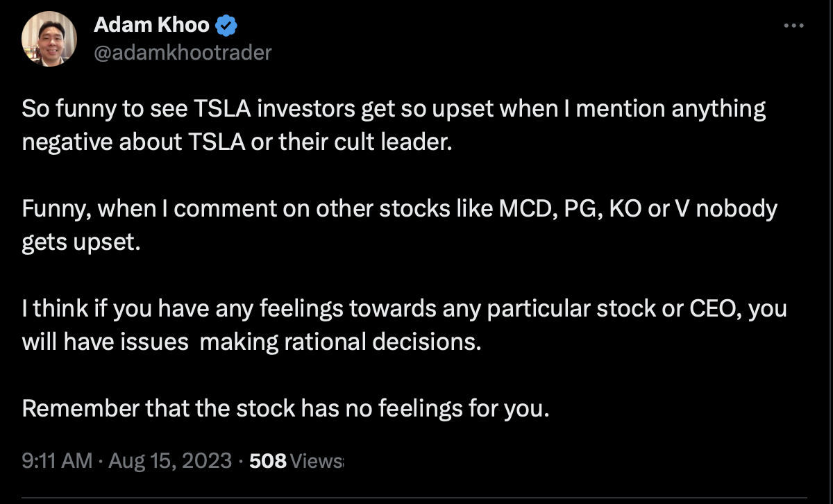The height and width of the screenshot is (504, 833).
Task: Open the three-dot more options menu
Action: click(x=793, y=26)
